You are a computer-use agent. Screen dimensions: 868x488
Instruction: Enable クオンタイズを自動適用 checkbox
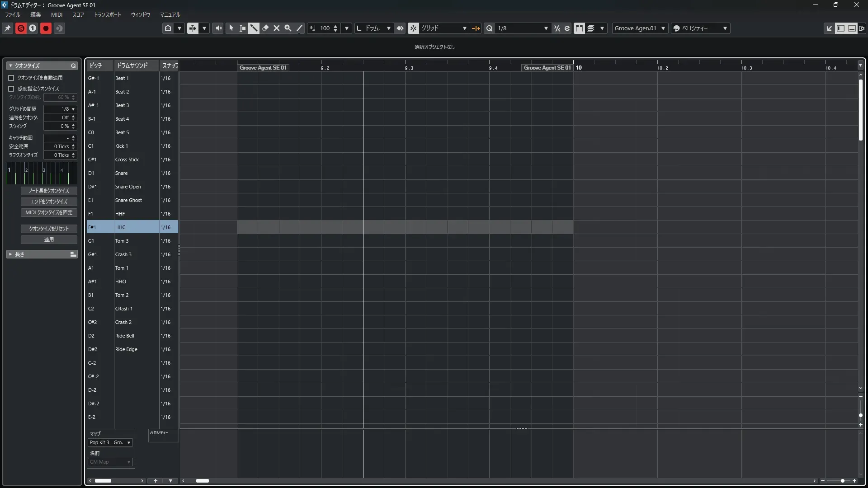pos(11,78)
